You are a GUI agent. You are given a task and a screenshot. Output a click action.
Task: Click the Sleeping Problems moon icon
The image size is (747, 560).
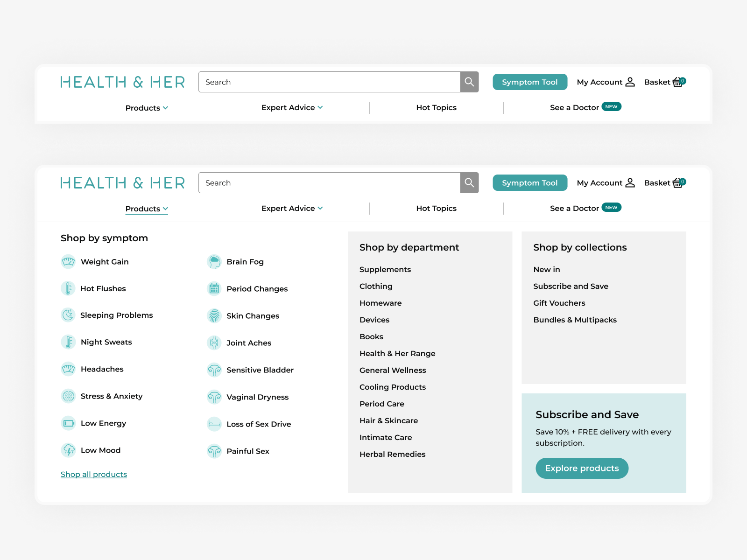pyautogui.click(x=68, y=315)
